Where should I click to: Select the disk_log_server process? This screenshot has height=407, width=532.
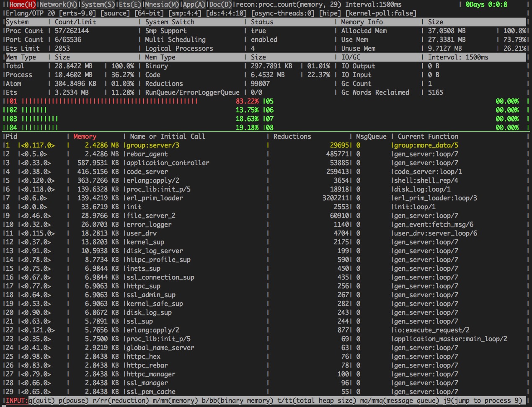(x=154, y=251)
